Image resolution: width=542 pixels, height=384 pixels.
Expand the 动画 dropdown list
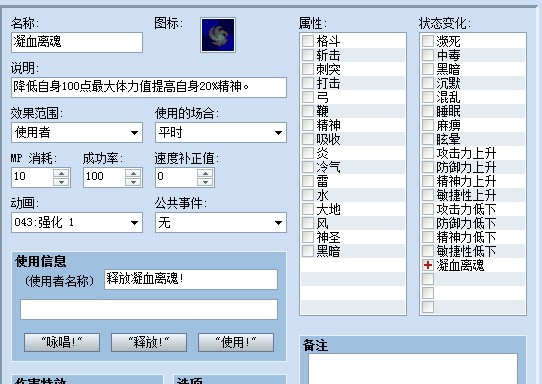[x=77, y=222]
